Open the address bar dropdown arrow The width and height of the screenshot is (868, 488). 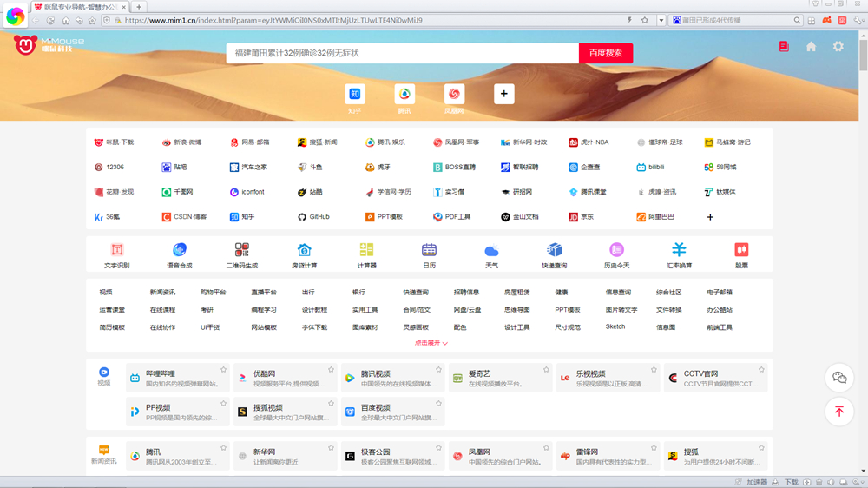tap(661, 21)
